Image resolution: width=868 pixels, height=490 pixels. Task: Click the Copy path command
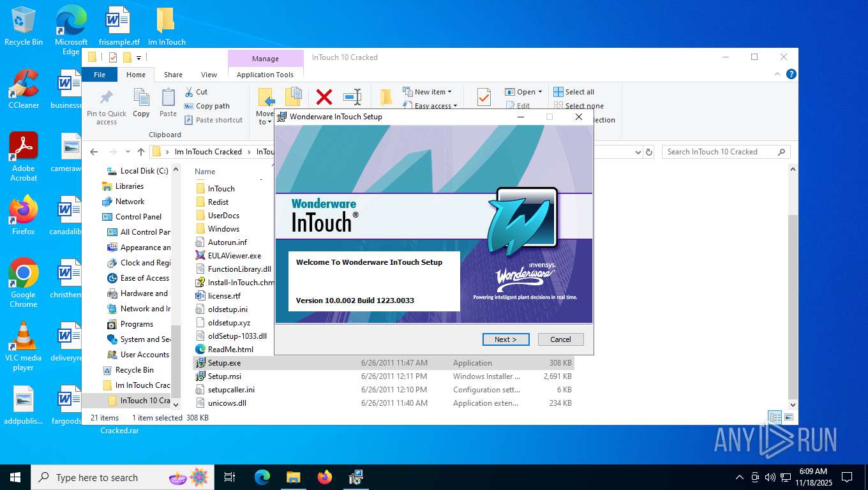207,106
